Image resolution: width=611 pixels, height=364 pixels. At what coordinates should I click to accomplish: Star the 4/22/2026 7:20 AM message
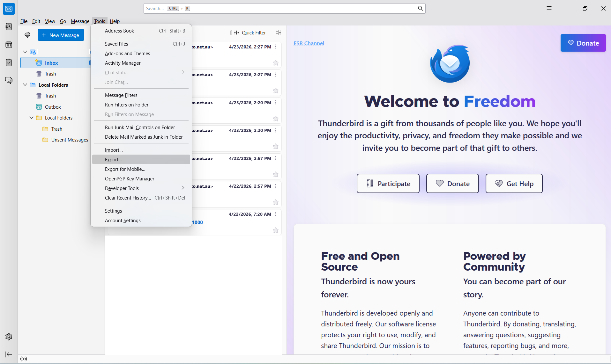click(276, 230)
